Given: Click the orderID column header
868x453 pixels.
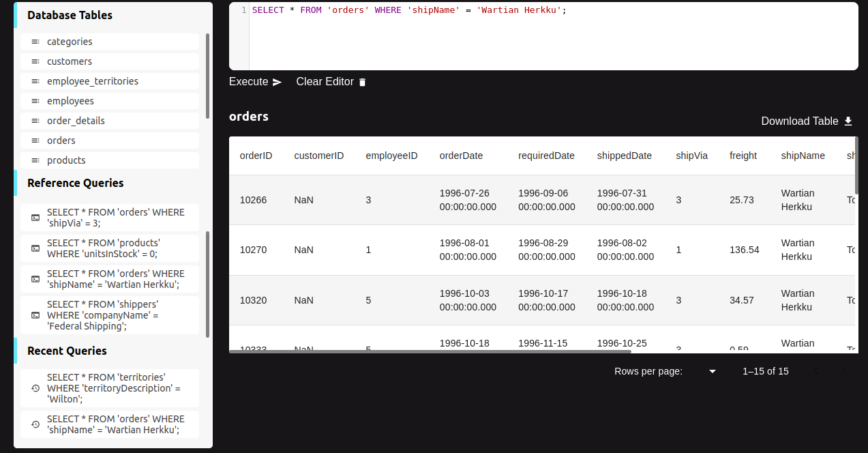Looking at the screenshot, I should click(x=256, y=156).
